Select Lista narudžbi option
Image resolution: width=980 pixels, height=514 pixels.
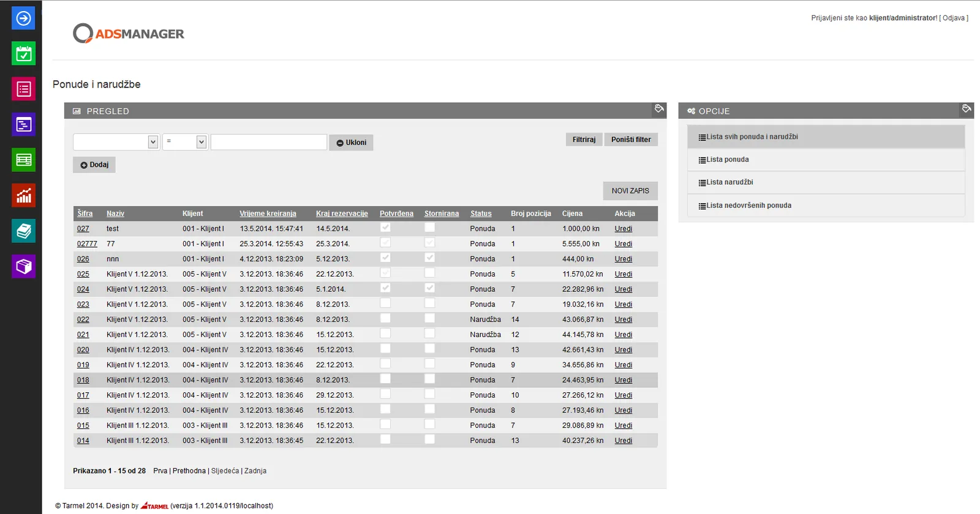click(826, 182)
